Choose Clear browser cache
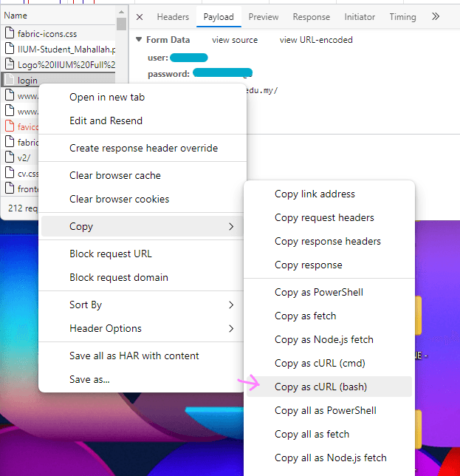Screen dimensions: 460x476 (x=143, y=175)
